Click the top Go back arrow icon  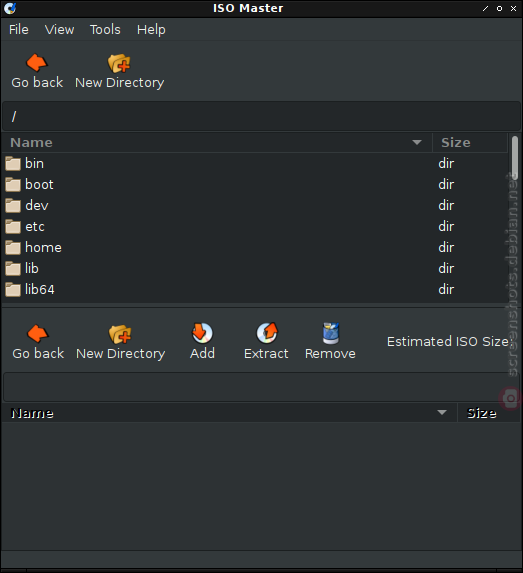point(37,63)
